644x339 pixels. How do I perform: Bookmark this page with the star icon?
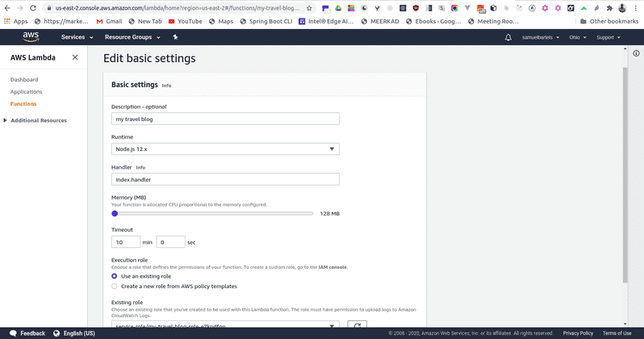tap(309, 8)
